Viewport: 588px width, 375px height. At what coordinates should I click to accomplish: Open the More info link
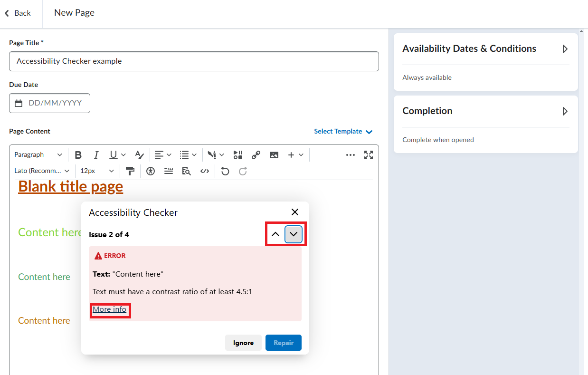tap(110, 310)
